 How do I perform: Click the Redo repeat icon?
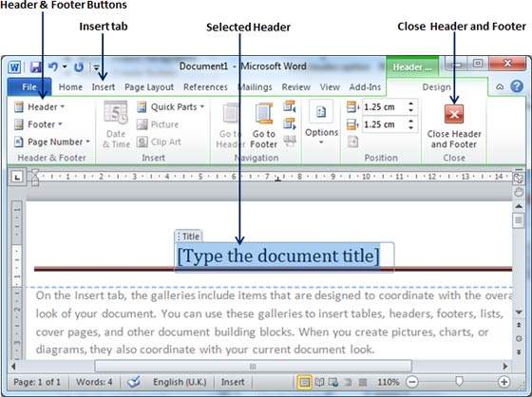tap(79, 66)
